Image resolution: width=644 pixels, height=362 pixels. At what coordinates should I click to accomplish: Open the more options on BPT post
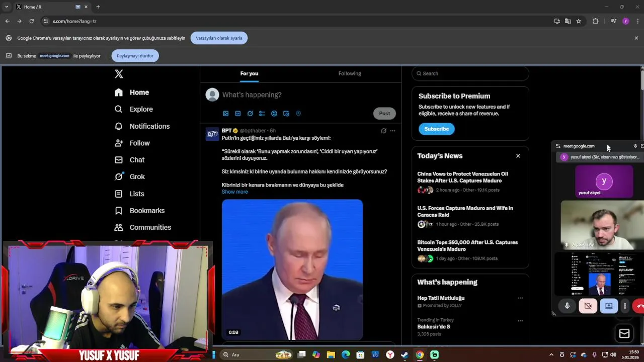coord(392,131)
